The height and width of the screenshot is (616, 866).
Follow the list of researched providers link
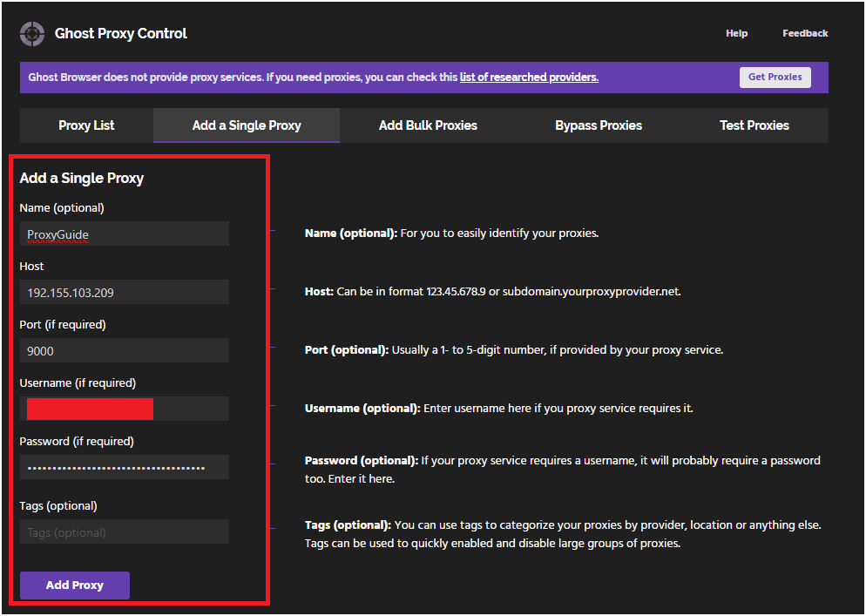coord(529,77)
